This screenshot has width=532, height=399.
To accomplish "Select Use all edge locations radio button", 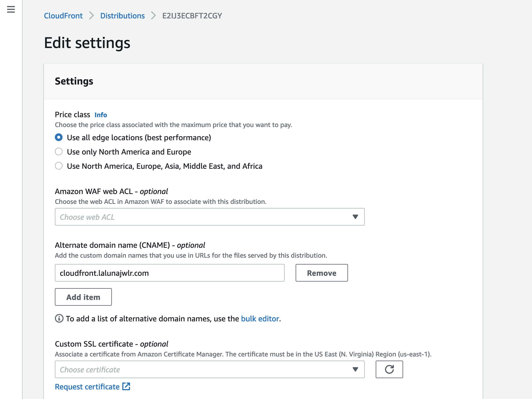I will [x=58, y=137].
